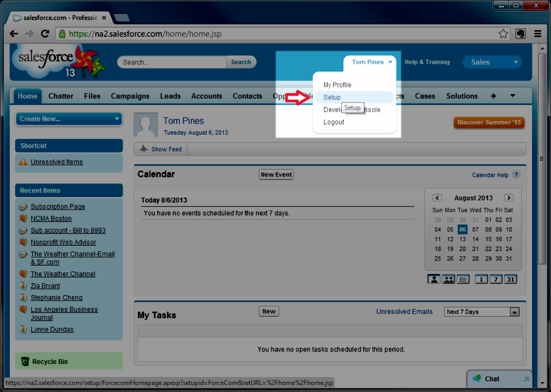Expand the Create New dropdown
Viewport: 551px width, 392px height.
(69, 119)
